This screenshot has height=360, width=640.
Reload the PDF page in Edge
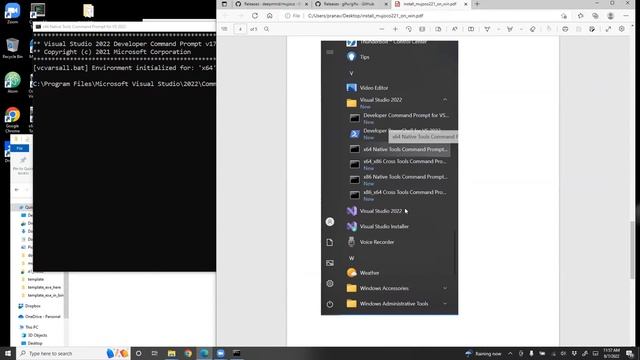point(255,16)
